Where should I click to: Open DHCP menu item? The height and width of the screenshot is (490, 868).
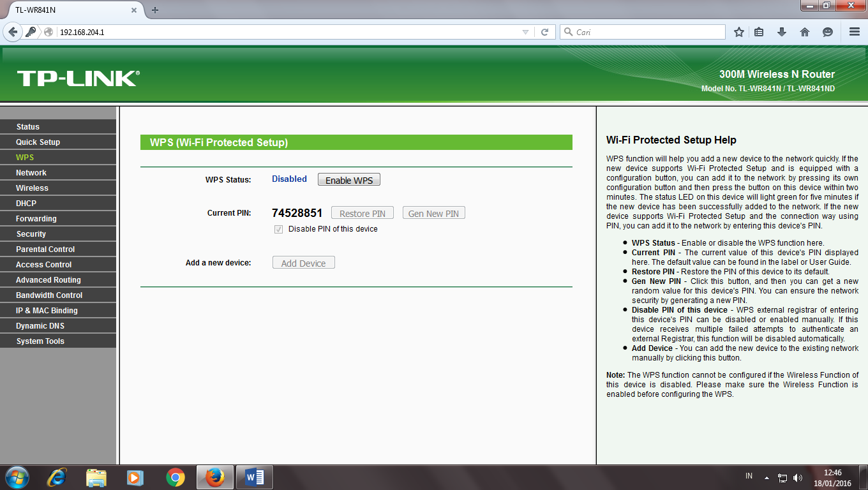[58, 204]
